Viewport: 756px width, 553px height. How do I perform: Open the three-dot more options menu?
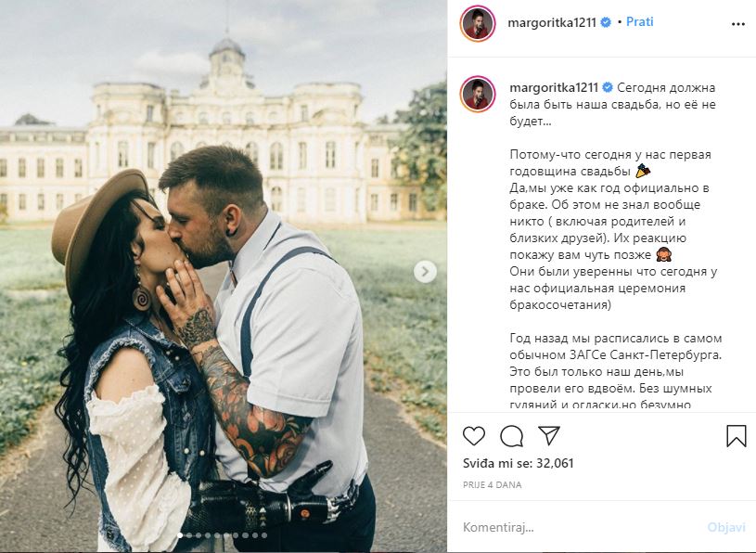(738, 24)
